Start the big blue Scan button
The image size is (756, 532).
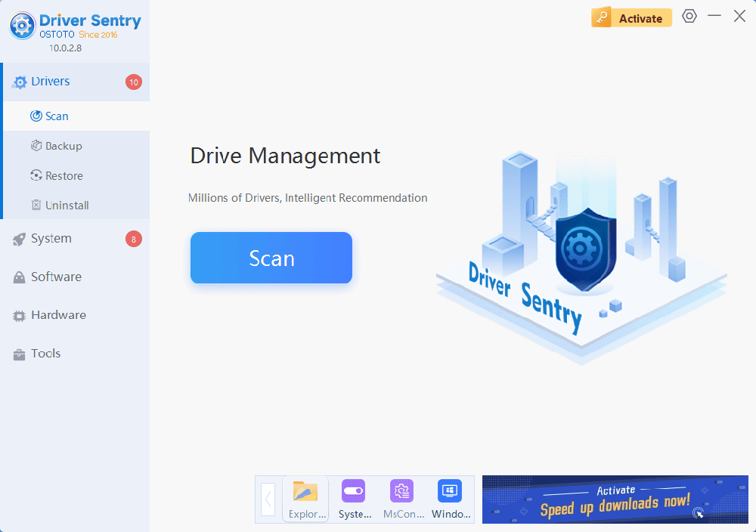point(271,258)
